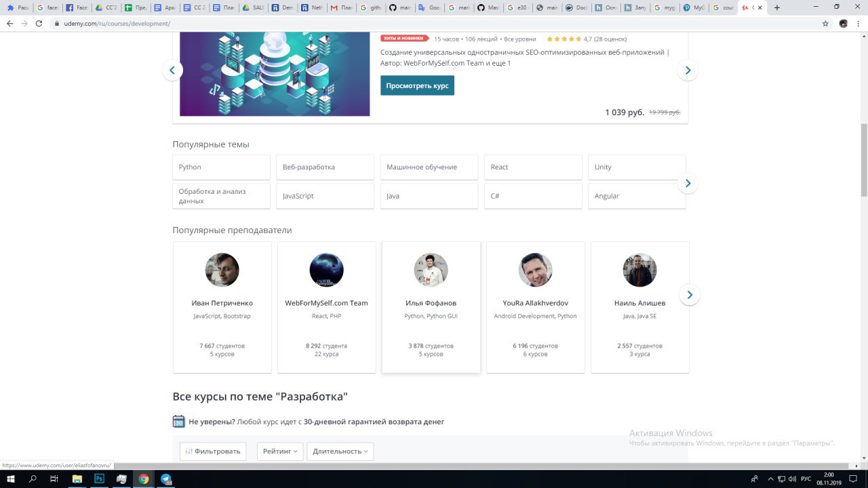This screenshot has width=868, height=488.
Task: Click WebForMySelf.com Team avatar
Action: (327, 270)
